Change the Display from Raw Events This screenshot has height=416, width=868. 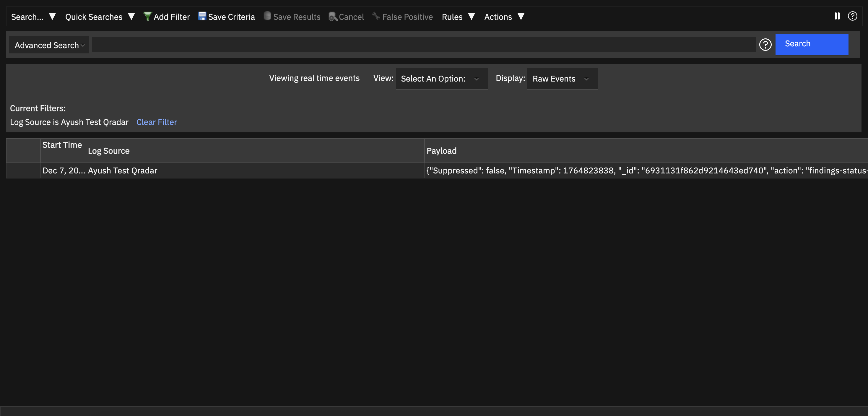coord(562,79)
